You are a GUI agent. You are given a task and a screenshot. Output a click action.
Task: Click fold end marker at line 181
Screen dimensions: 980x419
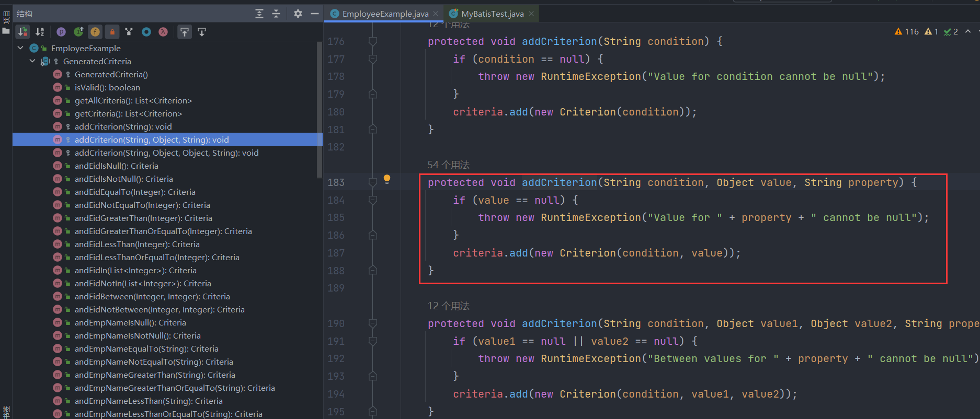coord(373,129)
